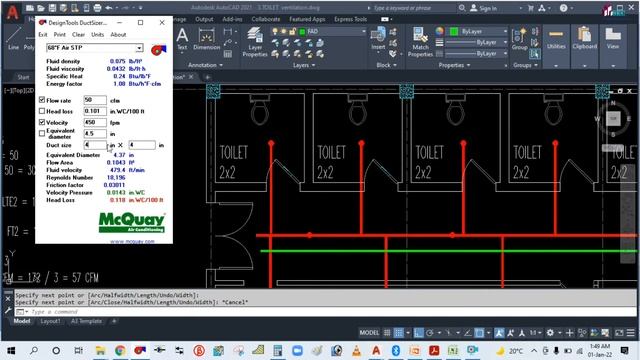Switch to the Output ribbon tab
Viewport: 640px width, 360px height.
click(x=204, y=19)
